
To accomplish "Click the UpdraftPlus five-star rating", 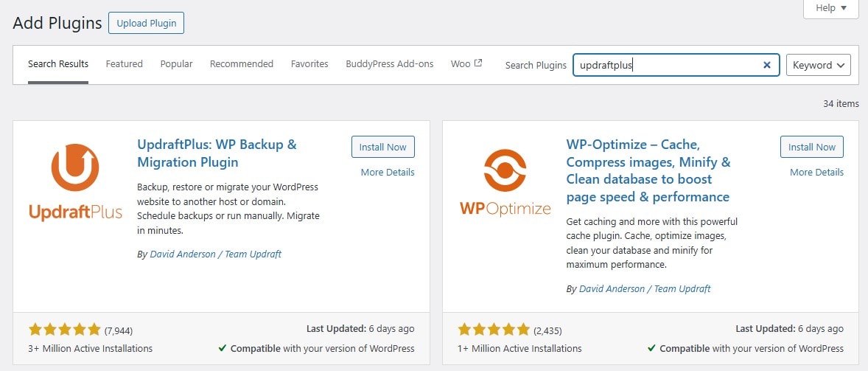I will 64,330.
